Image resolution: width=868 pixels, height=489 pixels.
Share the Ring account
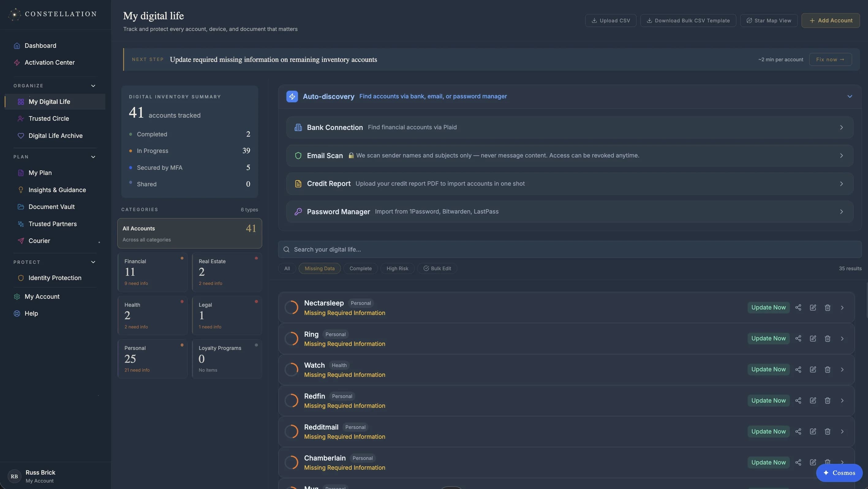(798, 338)
